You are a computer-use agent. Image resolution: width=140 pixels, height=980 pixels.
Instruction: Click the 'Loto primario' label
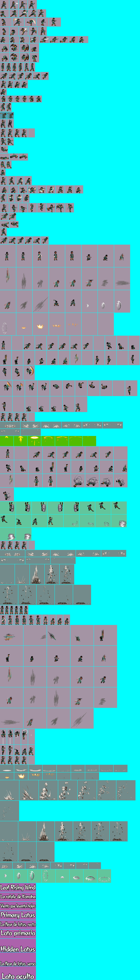tap(18, 933)
